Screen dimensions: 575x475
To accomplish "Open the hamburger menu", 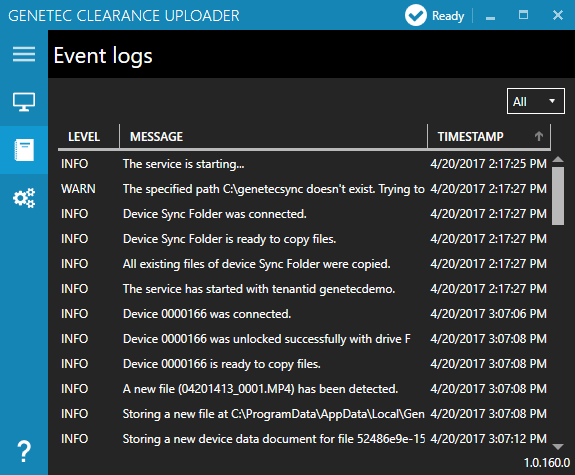I will (24, 54).
